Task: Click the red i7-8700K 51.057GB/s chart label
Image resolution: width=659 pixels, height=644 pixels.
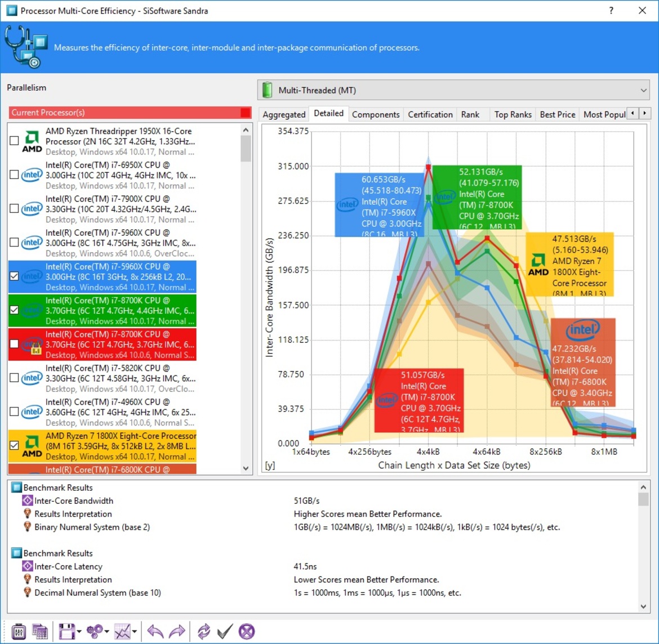Action: pos(419,400)
